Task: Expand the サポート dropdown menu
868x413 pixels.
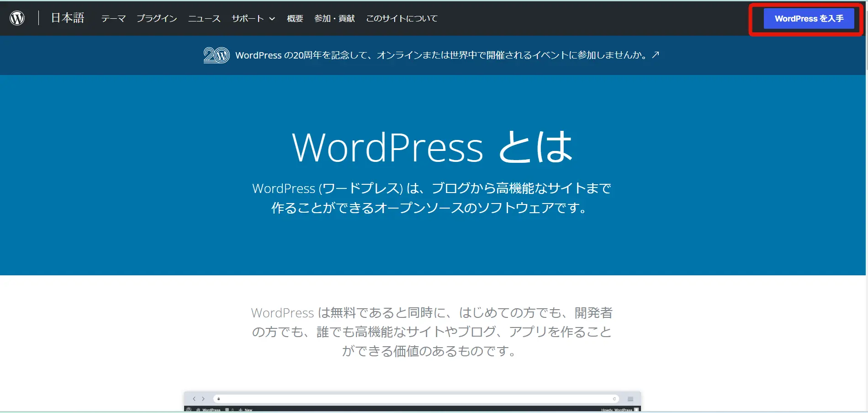Action: click(252, 18)
